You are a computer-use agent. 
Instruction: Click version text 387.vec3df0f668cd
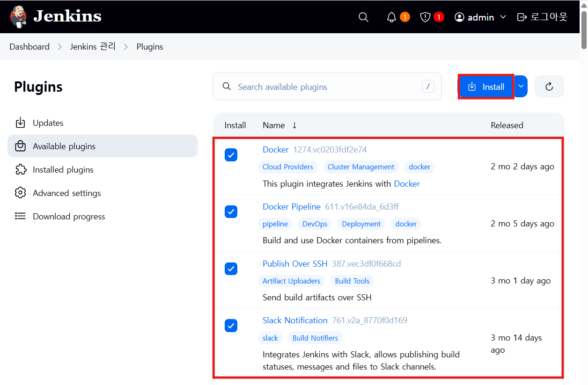367,264
